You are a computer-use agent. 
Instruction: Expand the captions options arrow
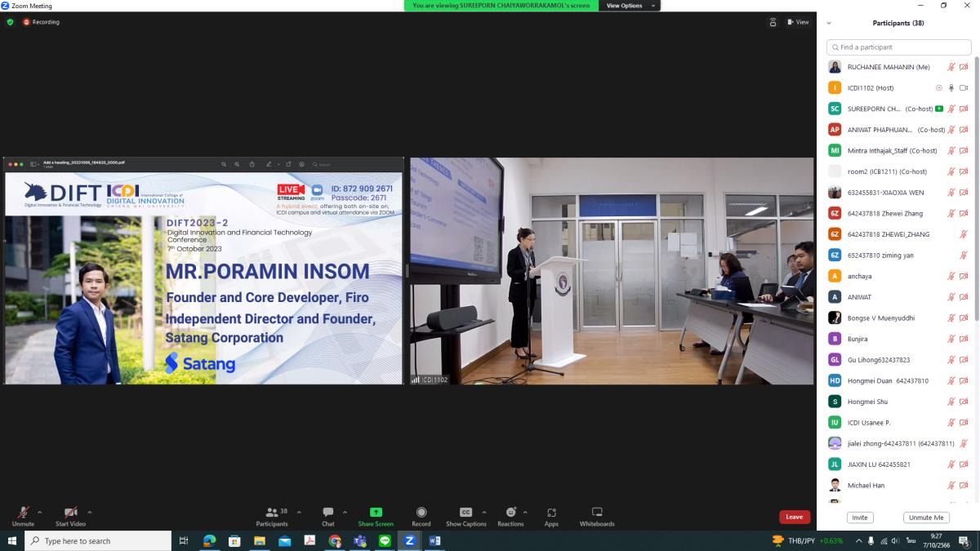(x=483, y=513)
